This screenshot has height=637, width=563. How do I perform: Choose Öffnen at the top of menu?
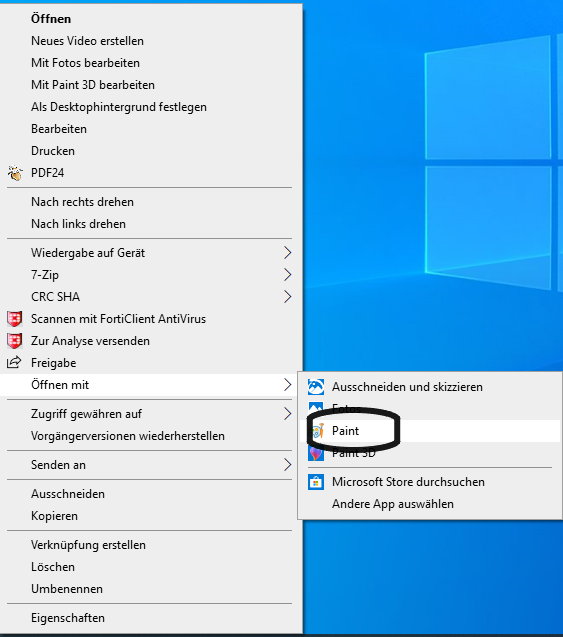[x=151, y=19]
